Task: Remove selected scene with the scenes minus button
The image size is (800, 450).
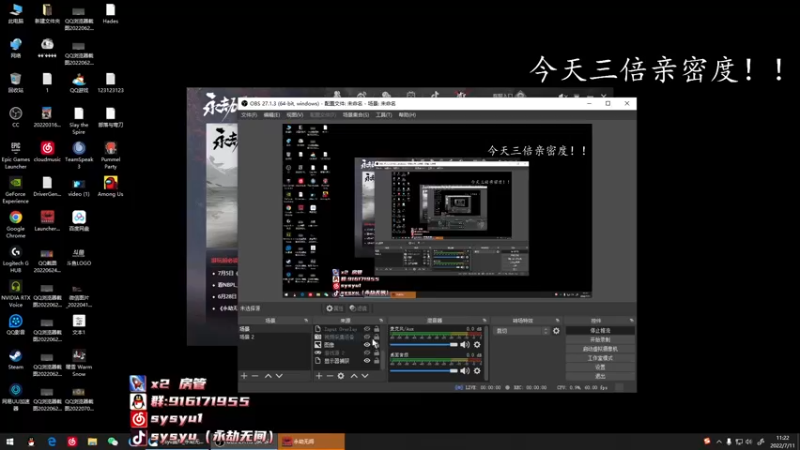Action: pos(255,376)
